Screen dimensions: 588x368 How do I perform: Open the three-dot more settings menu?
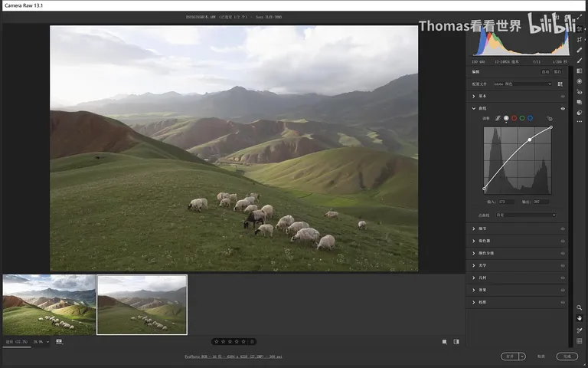click(x=580, y=121)
